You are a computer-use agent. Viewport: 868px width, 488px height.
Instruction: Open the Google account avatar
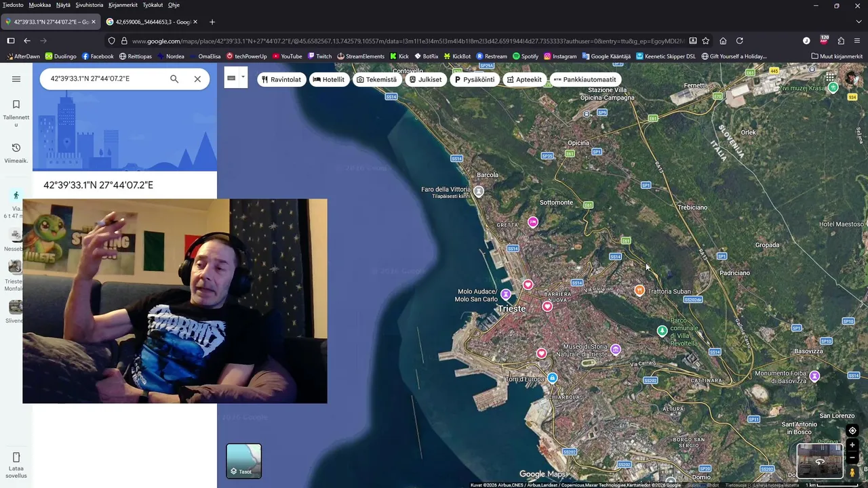pyautogui.click(x=852, y=78)
